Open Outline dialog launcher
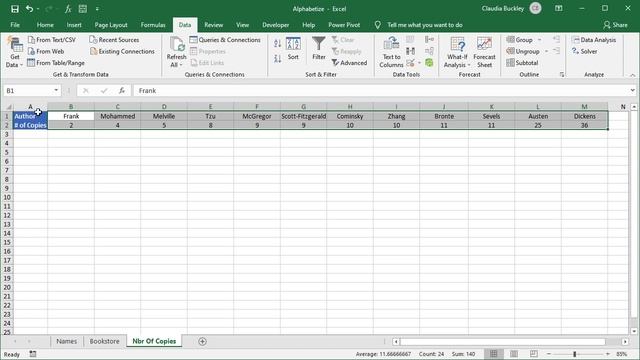 tap(562, 75)
